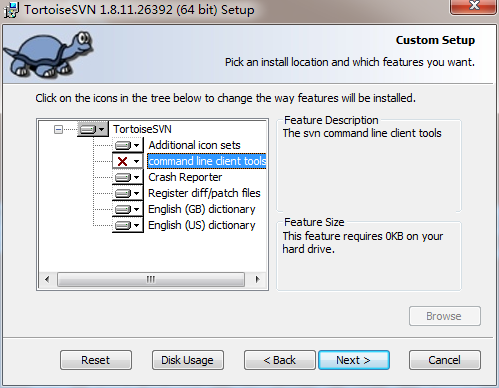Viewport: 499px width, 388px height.
Task: Go back with the < Back button
Action: (280, 360)
